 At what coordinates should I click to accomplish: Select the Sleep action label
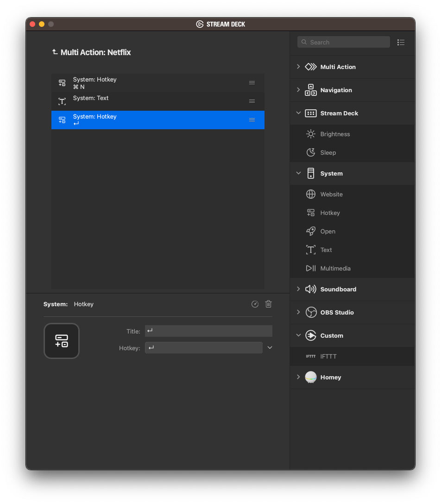coord(328,153)
